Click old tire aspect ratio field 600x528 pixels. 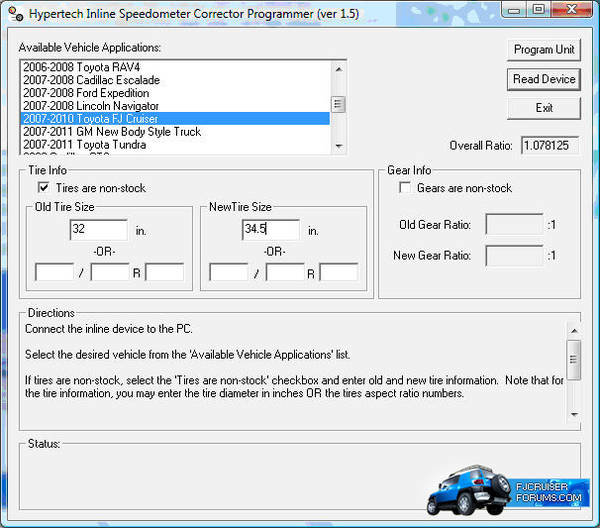pyautogui.click(x=110, y=272)
